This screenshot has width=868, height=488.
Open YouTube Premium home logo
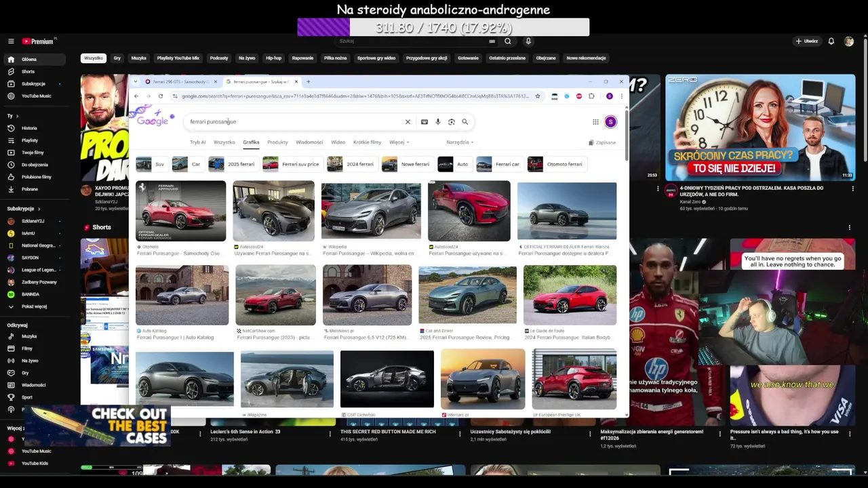pos(38,41)
